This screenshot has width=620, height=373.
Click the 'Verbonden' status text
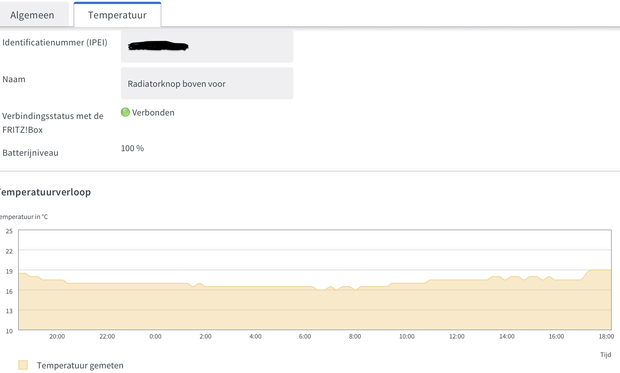pyautogui.click(x=153, y=113)
